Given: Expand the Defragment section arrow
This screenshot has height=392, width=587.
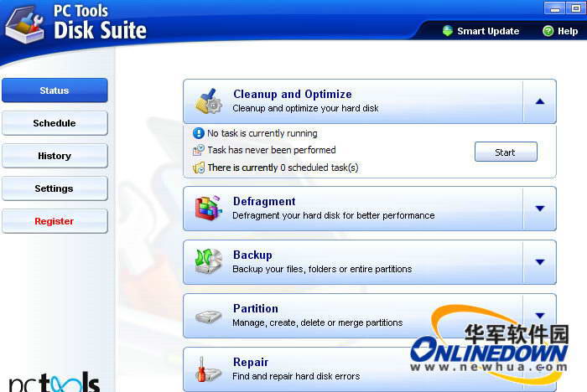Looking at the screenshot, I should [x=539, y=209].
